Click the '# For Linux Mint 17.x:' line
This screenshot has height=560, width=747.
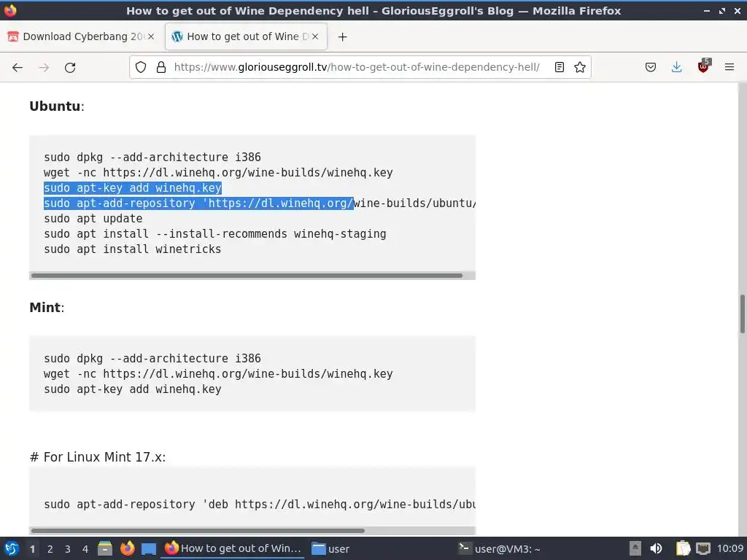[98, 457]
